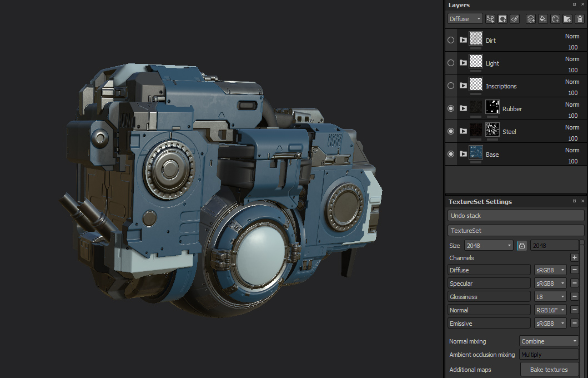Delete the selected layer with trash icon
This screenshot has width=588, height=378.
(580, 19)
